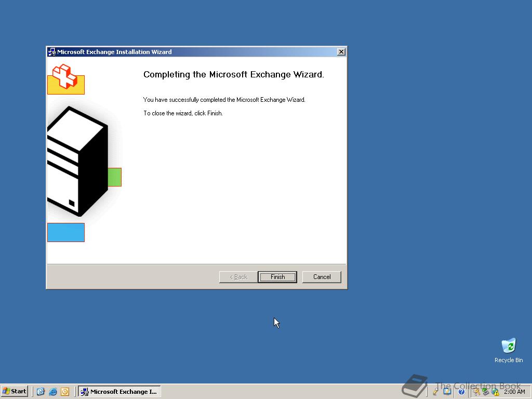Click the language bar writing pad icon
Screen dimensions: 532x399
tap(447, 392)
